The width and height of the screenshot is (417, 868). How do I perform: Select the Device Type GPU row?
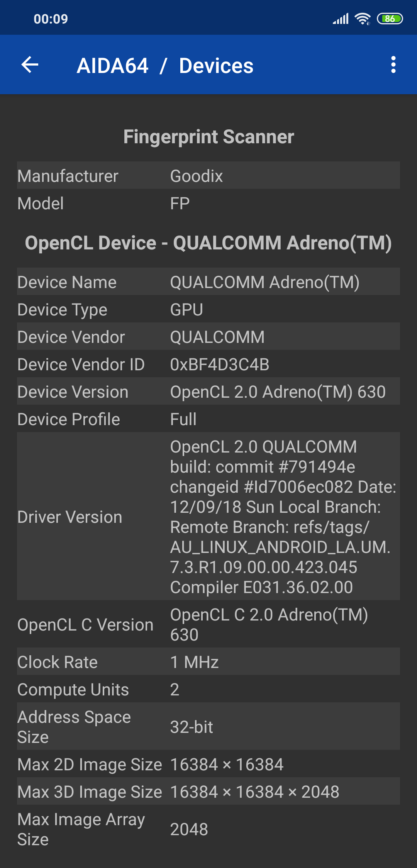(208, 309)
